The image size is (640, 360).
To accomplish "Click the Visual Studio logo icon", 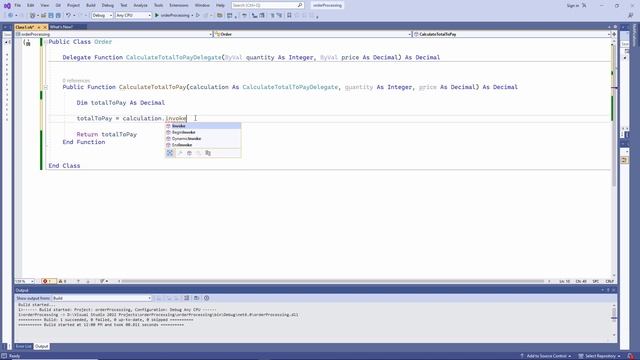I will (7, 5).
